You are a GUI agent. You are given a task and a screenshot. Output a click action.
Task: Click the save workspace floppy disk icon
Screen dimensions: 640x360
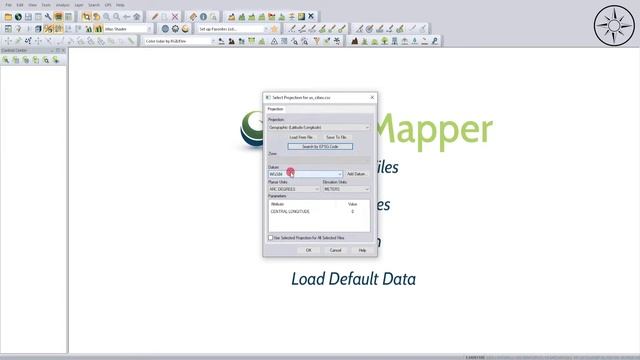(x=28, y=17)
